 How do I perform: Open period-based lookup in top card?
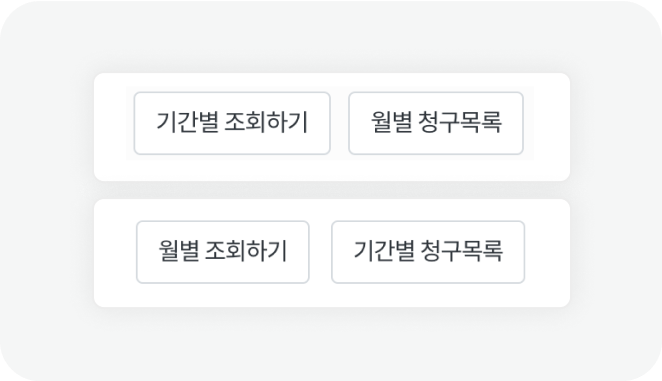click(232, 123)
